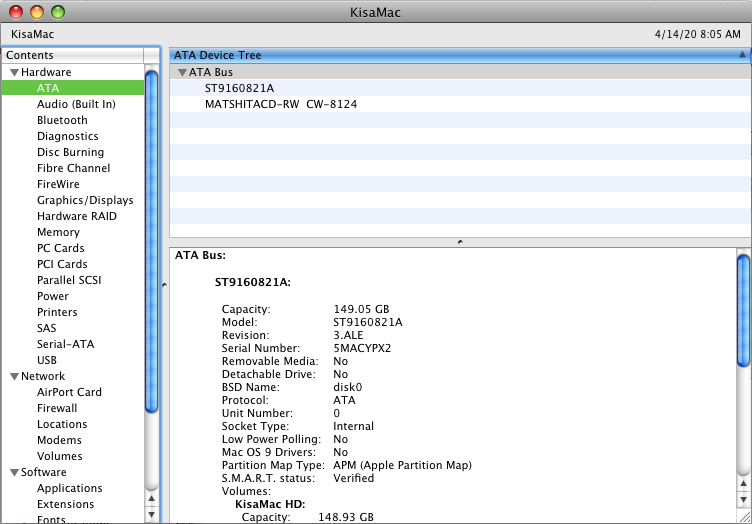
Task: Click the window resize grip corner
Action: pos(745,517)
